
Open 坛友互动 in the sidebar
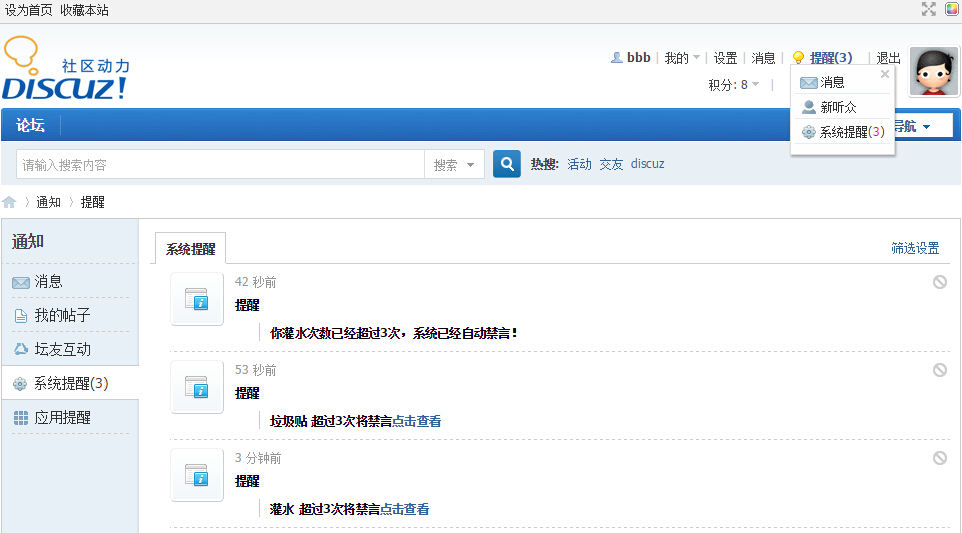[x=63, y=349]
